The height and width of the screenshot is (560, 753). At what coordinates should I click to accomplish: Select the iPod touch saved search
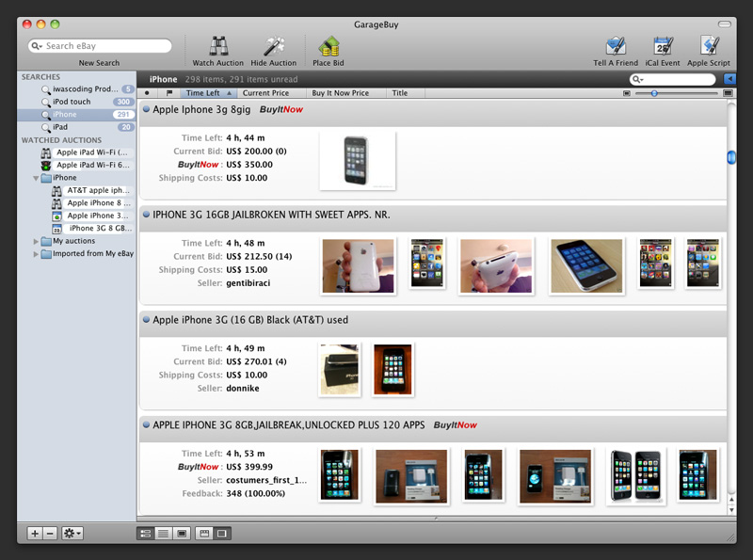coord(77,102)
